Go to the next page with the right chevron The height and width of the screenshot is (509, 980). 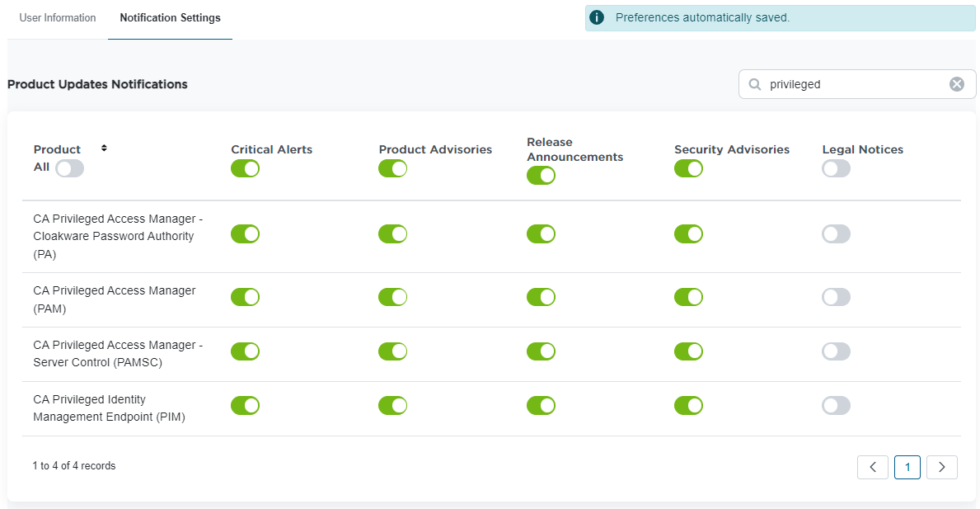click(941, 467)
